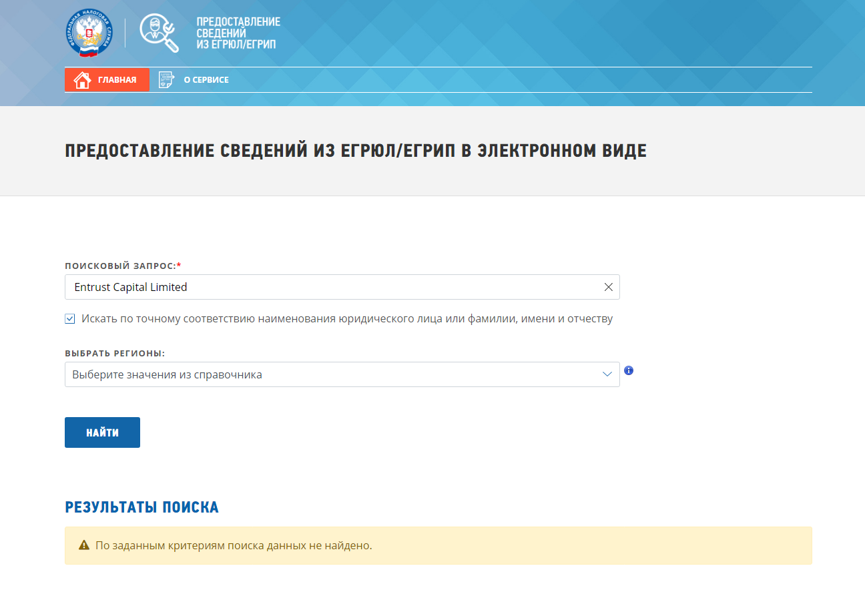Click the warning triangle in results notice

coord(83,545)
